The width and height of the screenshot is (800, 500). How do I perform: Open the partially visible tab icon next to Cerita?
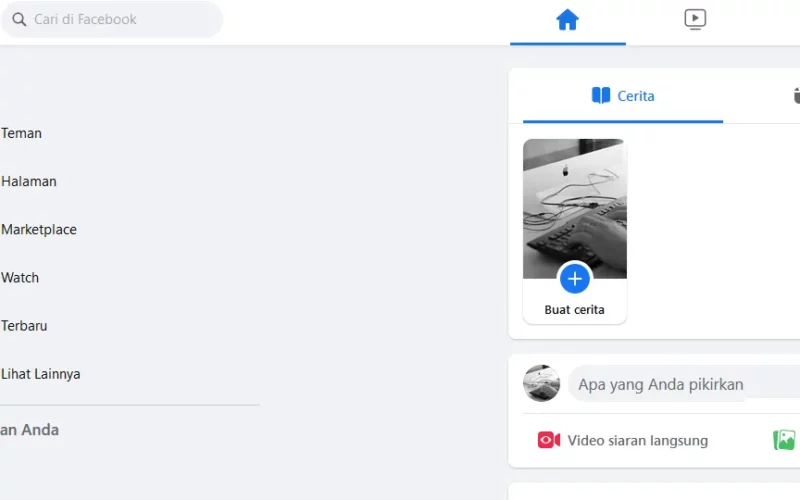coord(796,95)
